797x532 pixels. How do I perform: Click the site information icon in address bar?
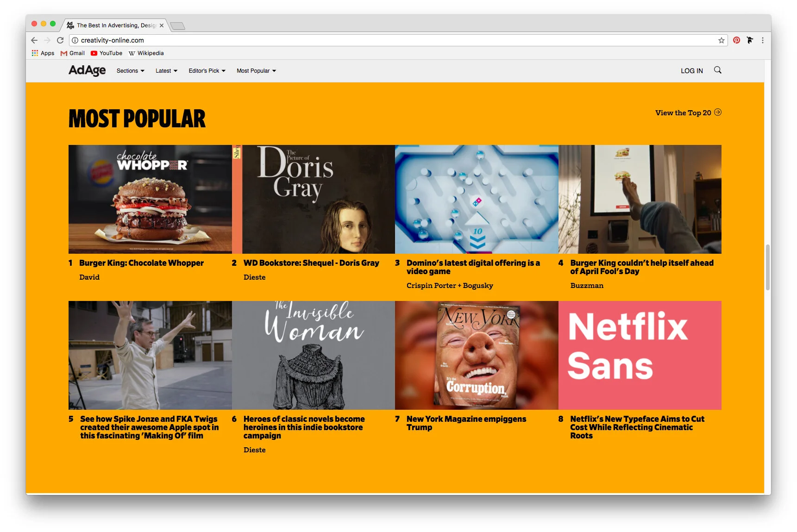click(75, 40)
